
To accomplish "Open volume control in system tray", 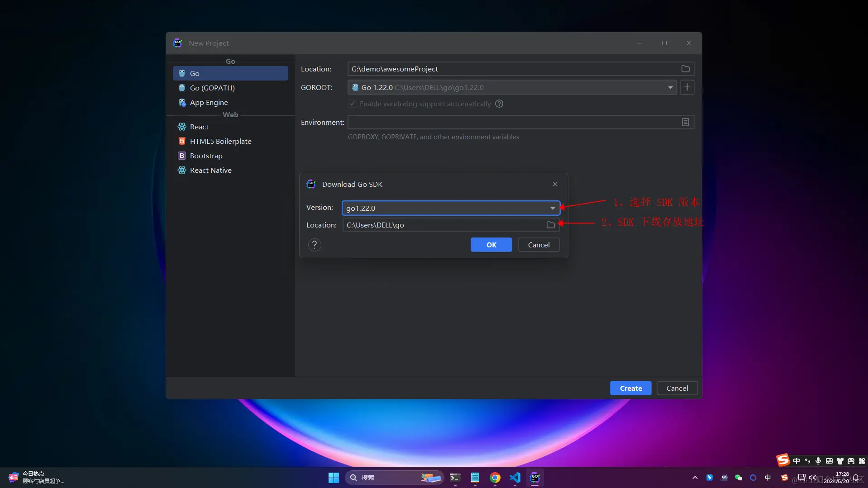I will click(x=813, y=478).
